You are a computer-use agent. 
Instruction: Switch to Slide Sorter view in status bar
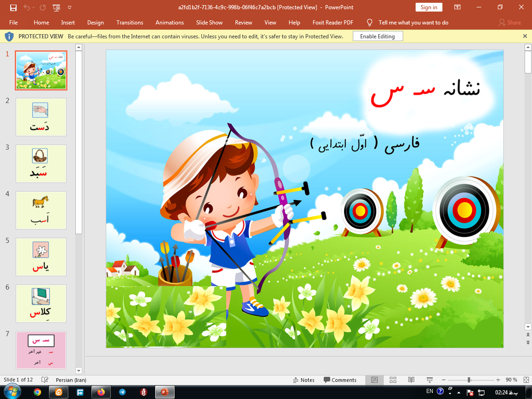click(393, 380)
